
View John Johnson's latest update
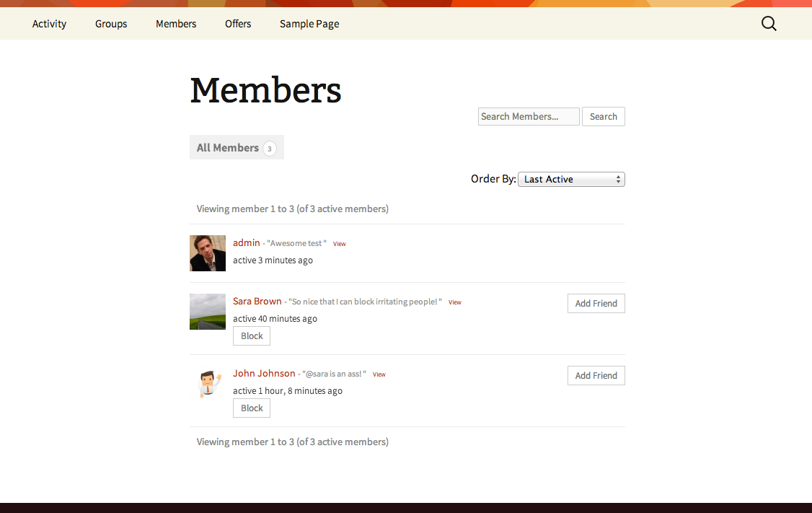[x=379, y=374]
